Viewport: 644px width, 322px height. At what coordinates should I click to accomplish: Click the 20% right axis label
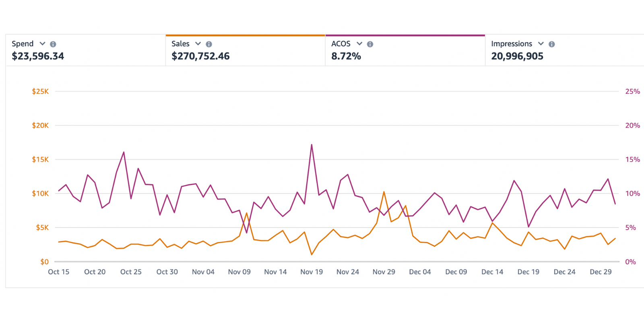click(x=632, y=126)
